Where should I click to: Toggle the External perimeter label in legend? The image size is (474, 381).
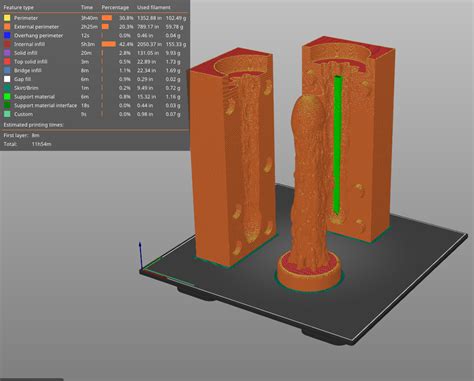pyautogui.click(x=36, y=27)
